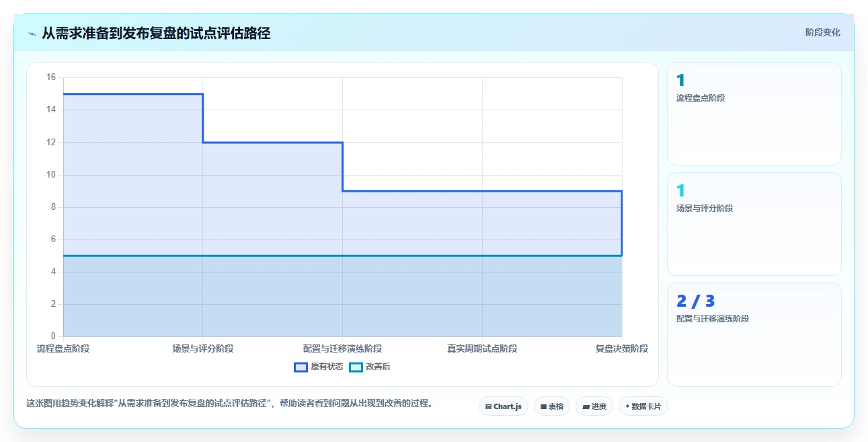Click the lightning icon beside the title
The image size is (868, 442).
(32, 33)
